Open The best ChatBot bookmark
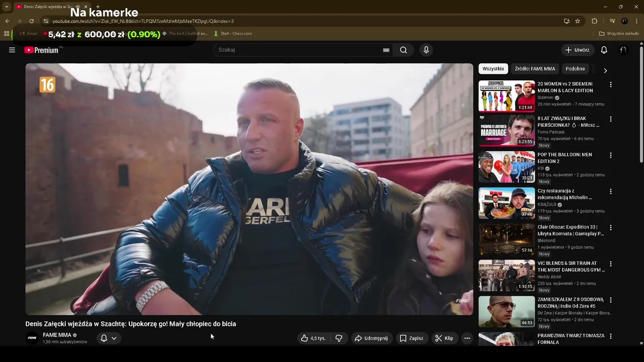 [x=185, y=34]
